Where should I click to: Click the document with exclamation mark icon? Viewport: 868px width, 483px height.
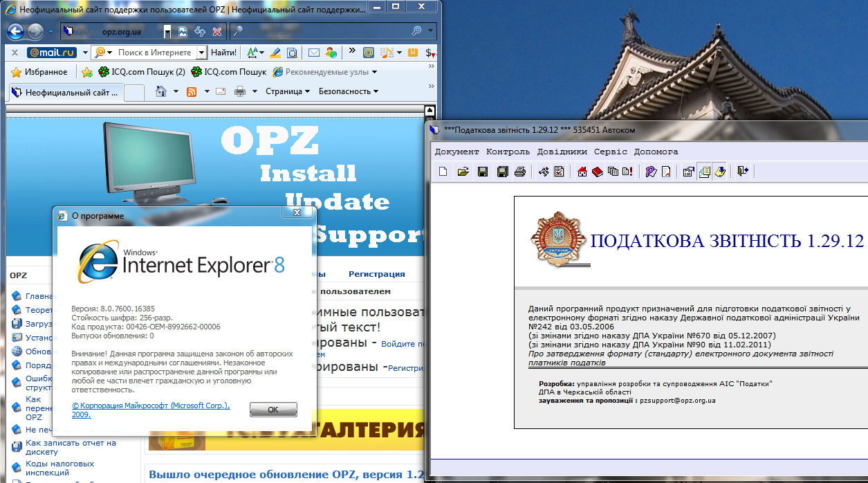pyautogui.click(x=627, y=172)
